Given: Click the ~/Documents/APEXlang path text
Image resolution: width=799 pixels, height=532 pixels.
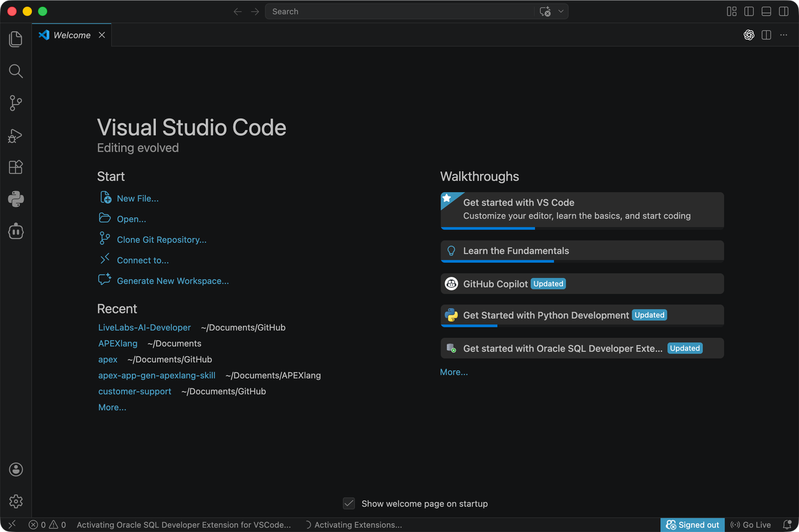Looking at the screenshot, I should point(273,375).
